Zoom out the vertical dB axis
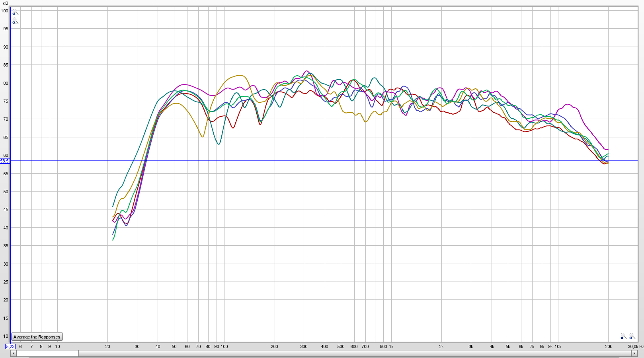The height and width of the screenshot is (358, 644). coord(15,21)
